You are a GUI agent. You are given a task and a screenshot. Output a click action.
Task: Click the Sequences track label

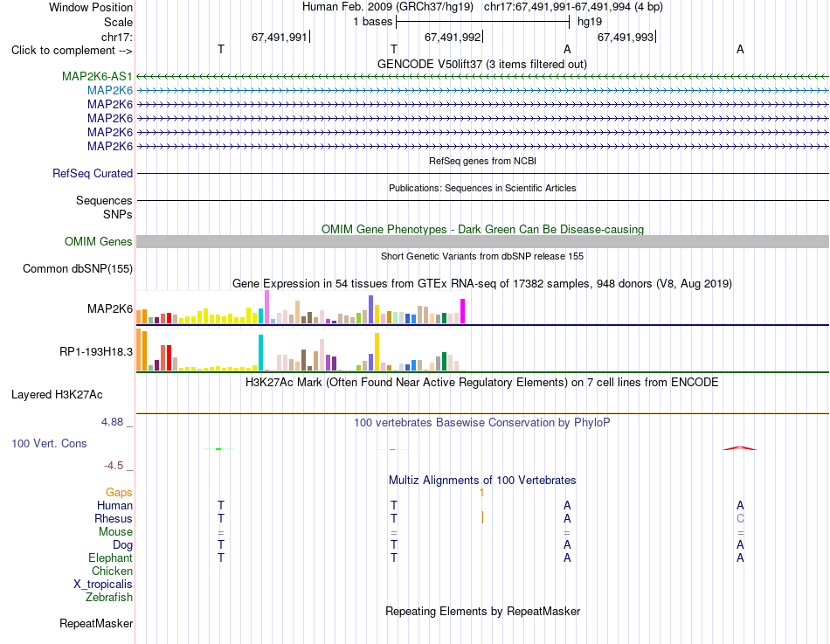pyautogui.click(x=104, y=200)
